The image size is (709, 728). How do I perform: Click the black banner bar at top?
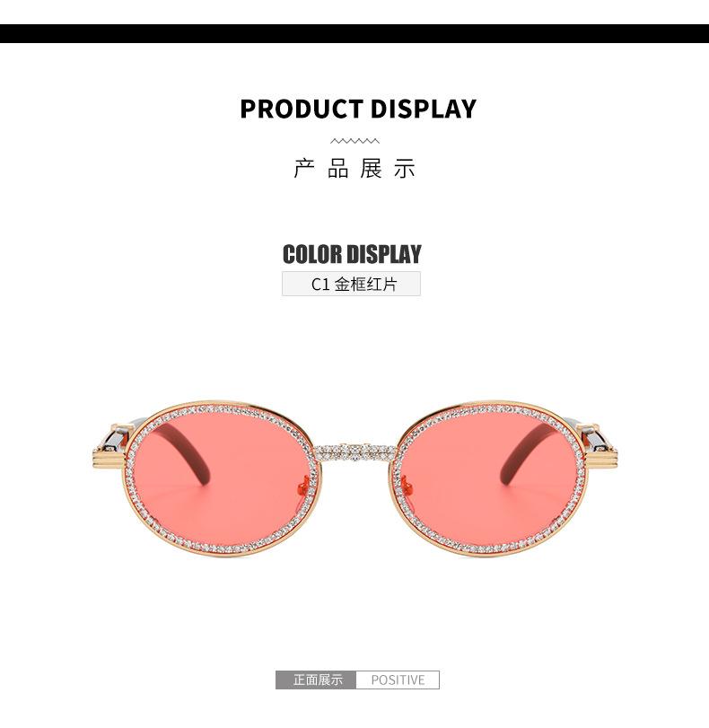[x=354, y=33]
